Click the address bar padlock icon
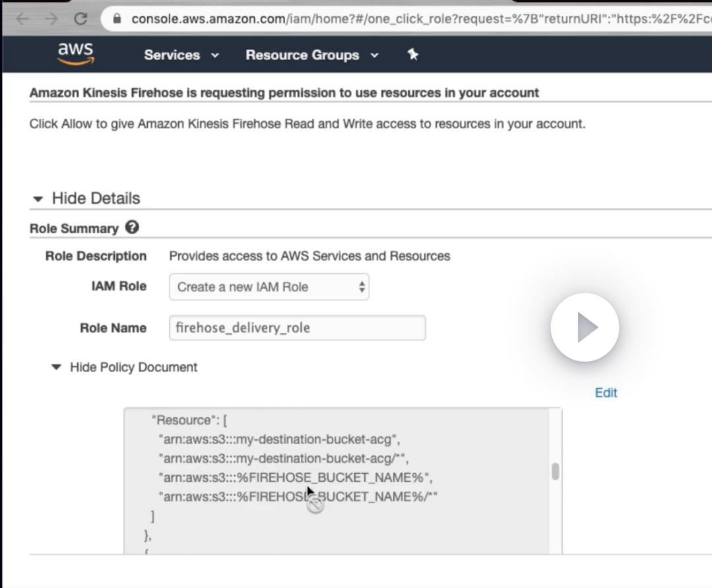This screenshot has height=588, width=712. point(117,18)
